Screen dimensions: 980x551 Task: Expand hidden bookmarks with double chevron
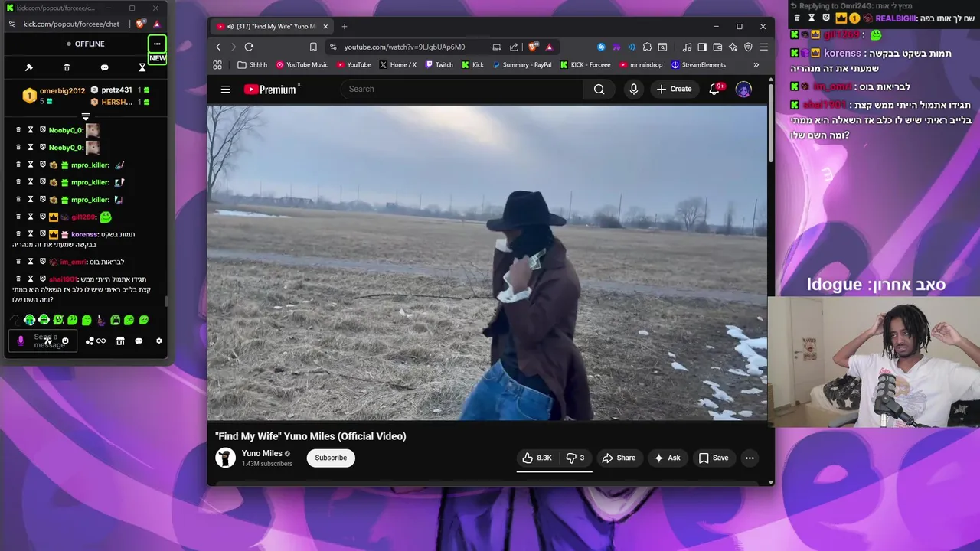point(756,65)
